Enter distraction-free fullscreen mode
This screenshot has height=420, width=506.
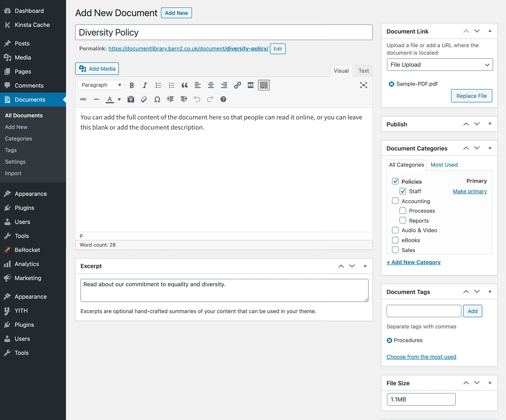[364, 85]
